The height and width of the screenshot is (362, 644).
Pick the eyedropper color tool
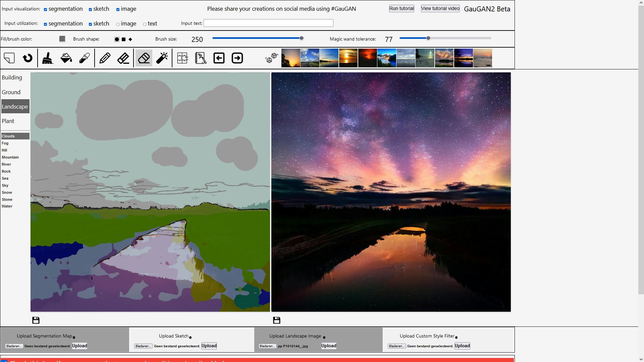click(x=84, y=58)
